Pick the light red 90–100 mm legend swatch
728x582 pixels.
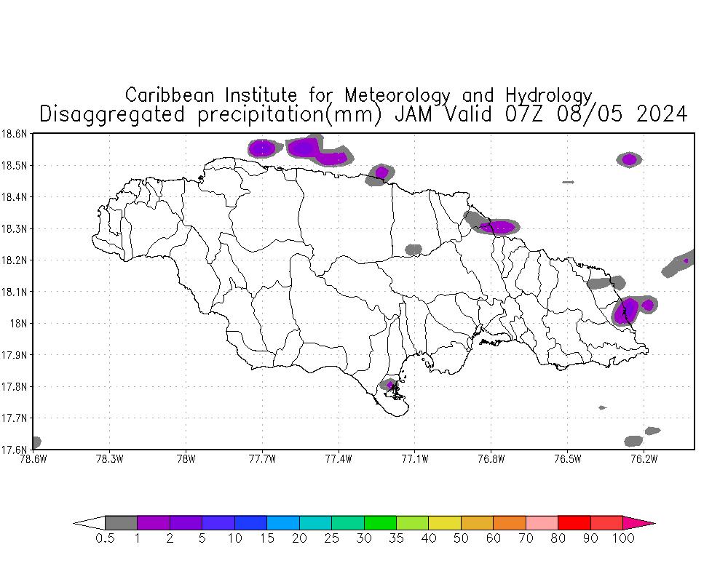607,522
